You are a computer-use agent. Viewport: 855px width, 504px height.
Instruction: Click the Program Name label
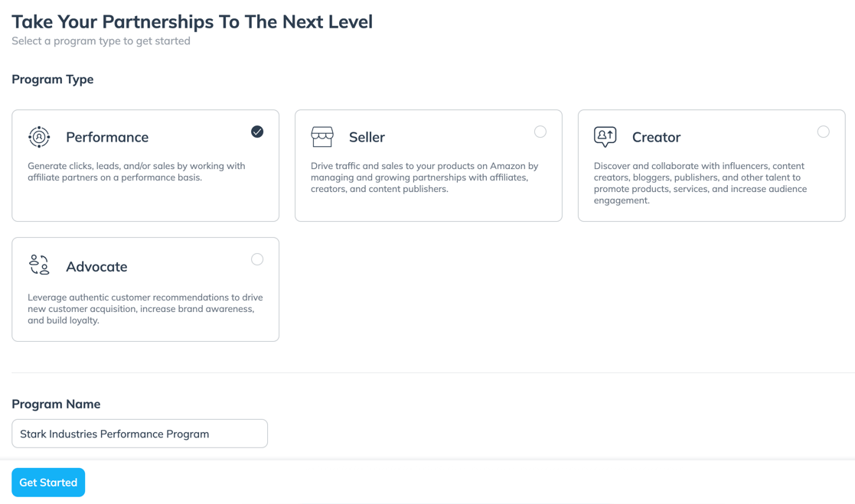(x=56, y=404)
